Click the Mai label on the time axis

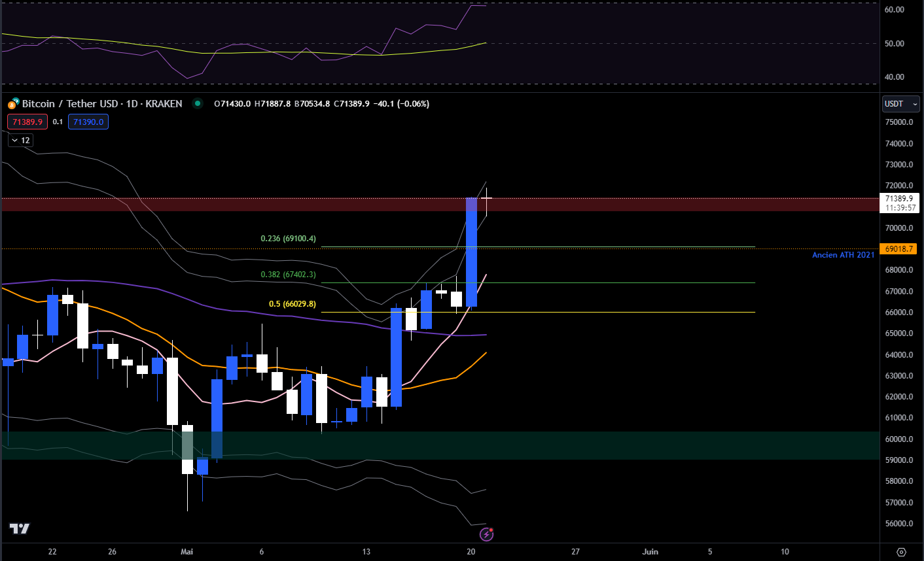(187, 551)
